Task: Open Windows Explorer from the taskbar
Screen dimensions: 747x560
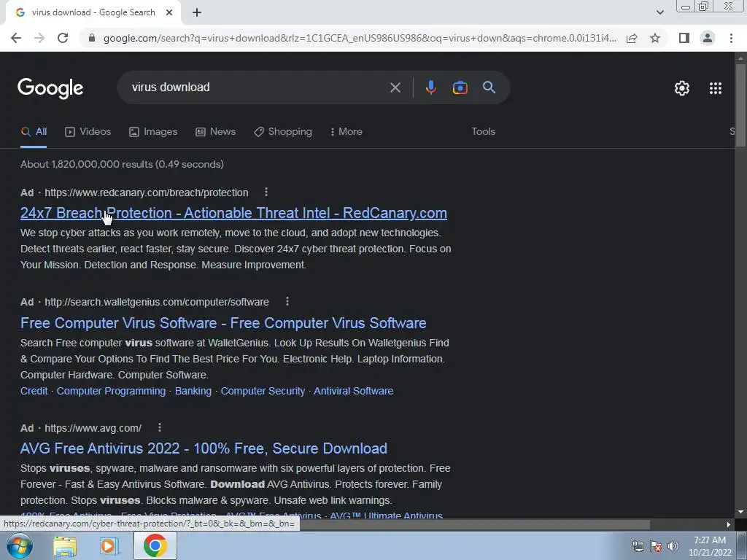Action: coord(65,546)
